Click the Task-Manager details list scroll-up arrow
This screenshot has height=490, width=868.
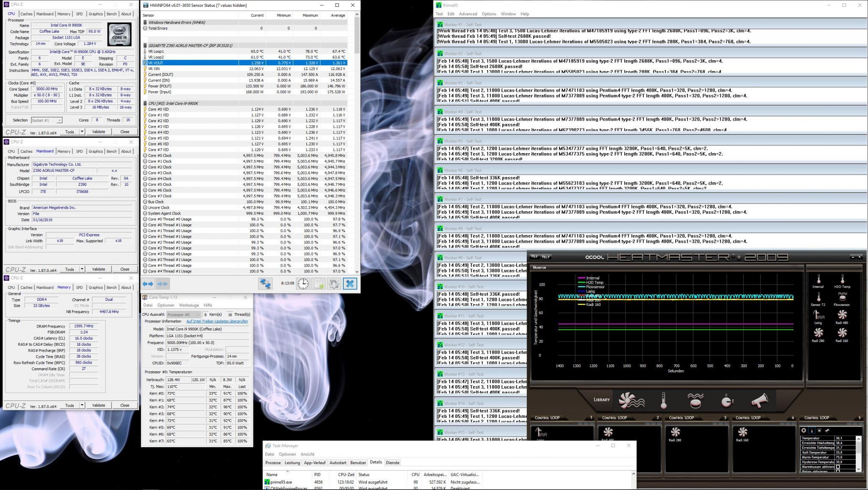coord(634,474)
